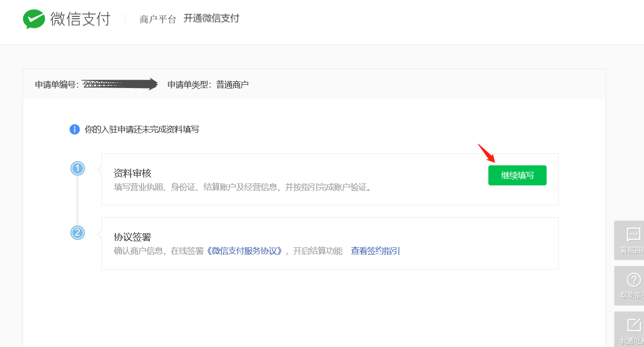This screenshot has width=644, height=347.
Task: Open the 客服咨询 chat sidebar button
Action: tap(630, 240)
